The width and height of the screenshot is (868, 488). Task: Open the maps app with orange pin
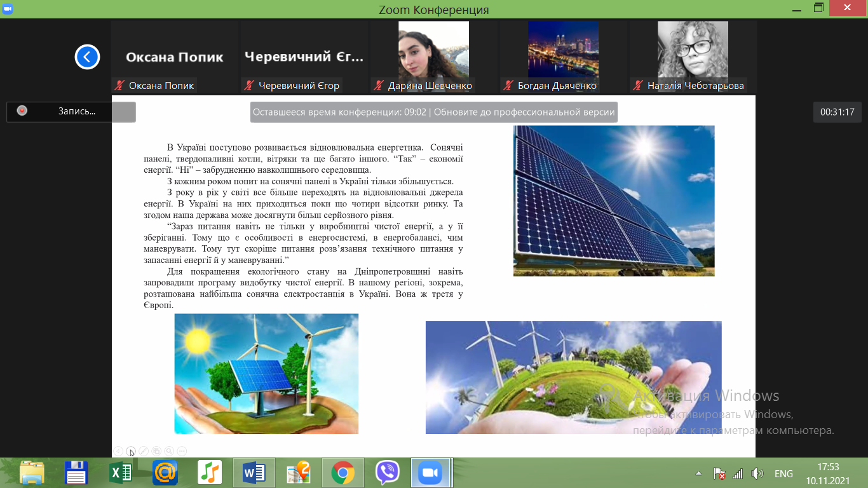(x=298, y=473)
